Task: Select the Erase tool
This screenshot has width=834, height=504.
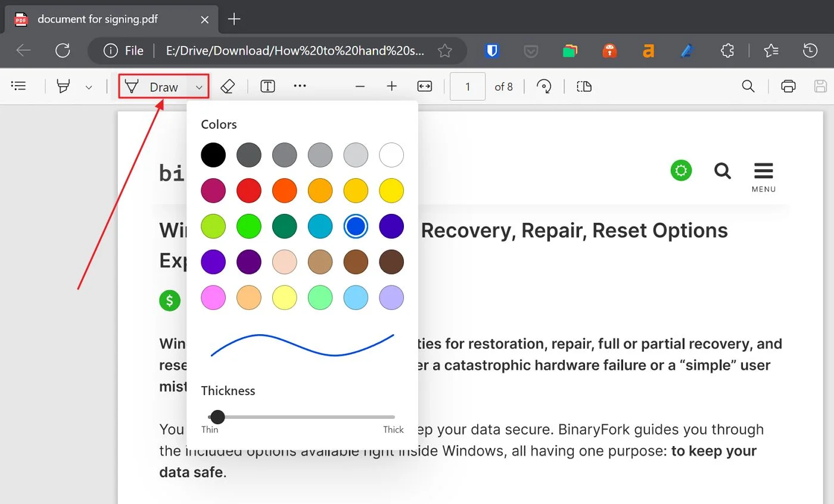Action: (x=228, y=86)
